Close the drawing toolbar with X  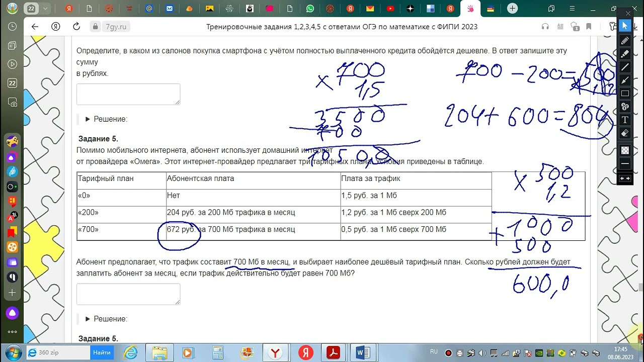click(x=628, y=13)
